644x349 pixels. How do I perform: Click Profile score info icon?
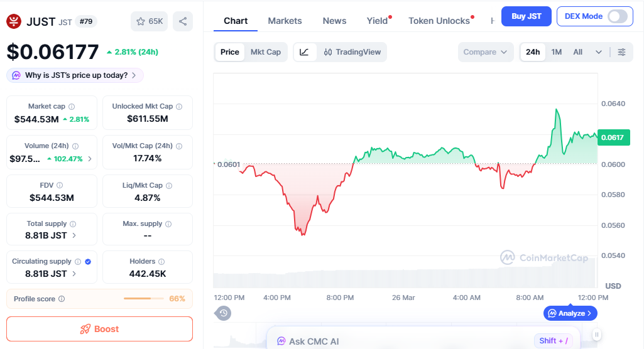point(62,299)
